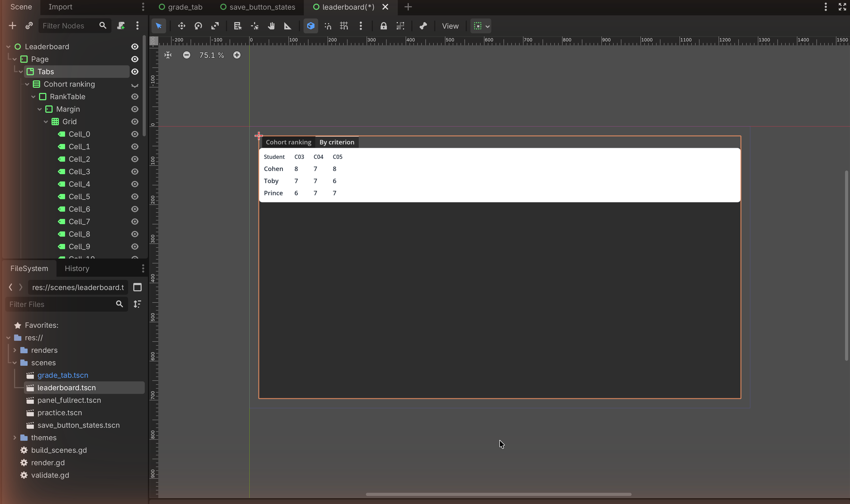Collapse the Page node
The width and height of the screenshot is (850, 504).
click(15, 59)
